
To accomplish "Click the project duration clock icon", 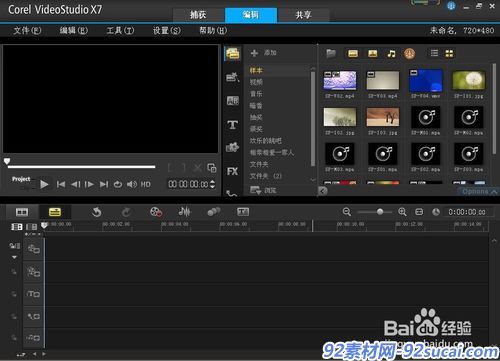I will [x=436, y=212].
